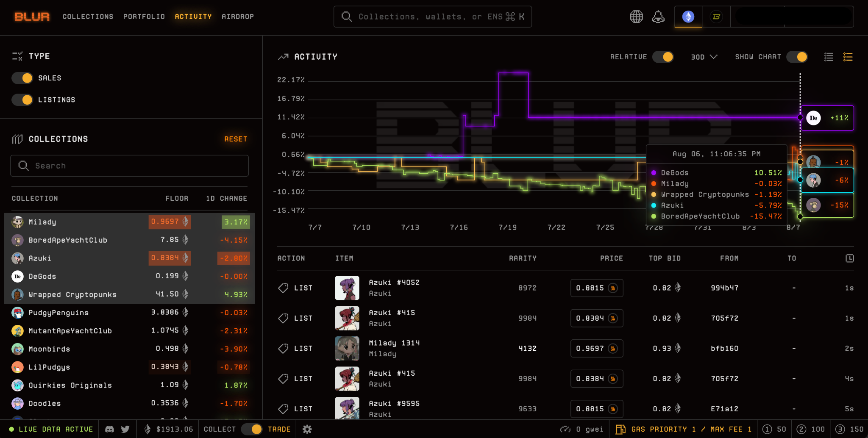The image size is (868, 438).
Task: Open the Portfolio tab
Action: pos(144,17)
